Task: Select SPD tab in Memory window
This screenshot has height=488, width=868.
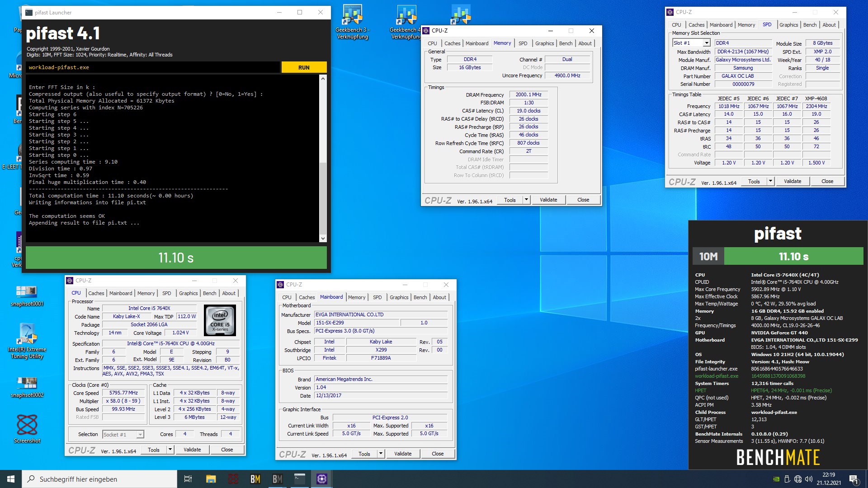Action: pyautogui.click(x=523, y=43)
